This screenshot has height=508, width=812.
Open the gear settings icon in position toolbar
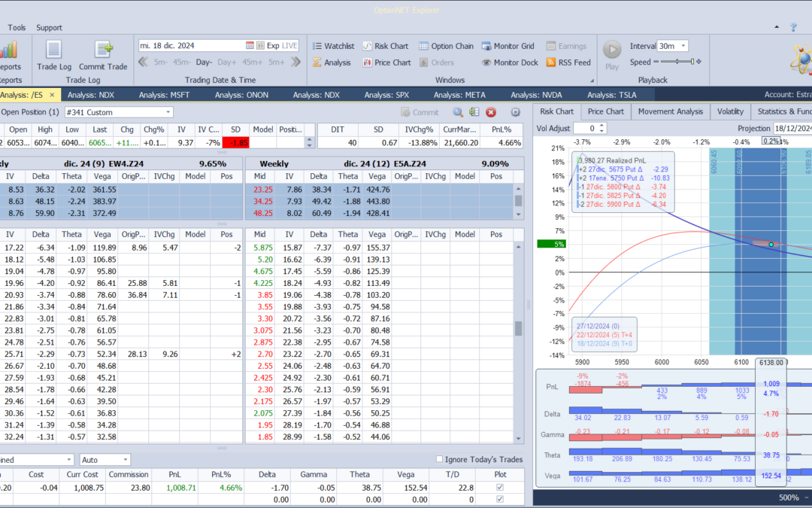pyautogui.click(x=515, y=112)
